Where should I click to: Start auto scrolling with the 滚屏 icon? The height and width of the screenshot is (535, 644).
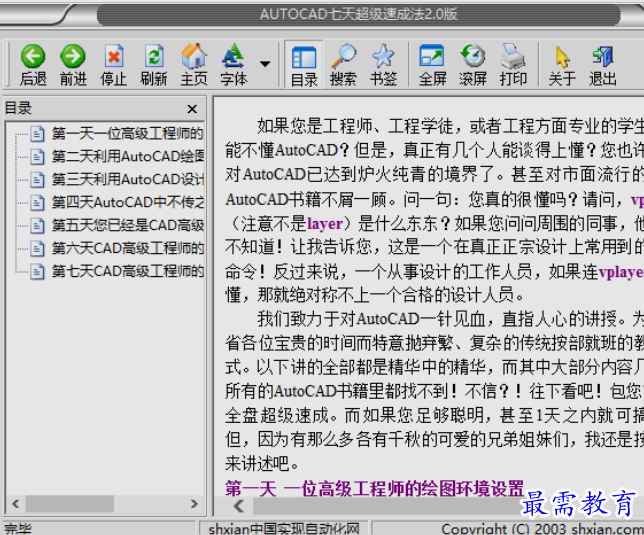[472, 56]
